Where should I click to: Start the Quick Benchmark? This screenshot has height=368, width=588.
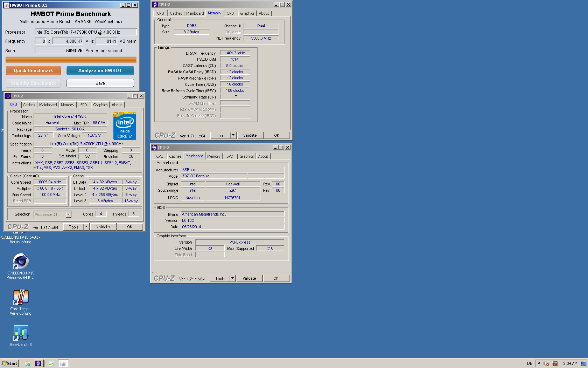[x=33, y=70]
